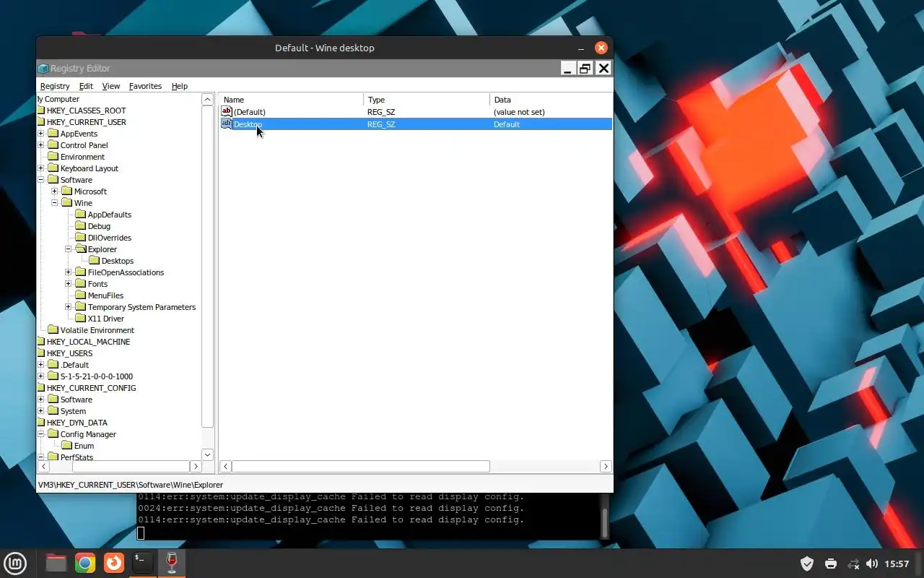Open the Registry menu
This screenshot has width=924, height=578.
[x=55, y=86]
